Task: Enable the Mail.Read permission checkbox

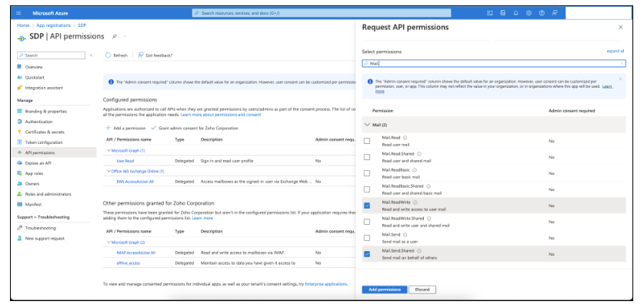Action: (367, 141)
